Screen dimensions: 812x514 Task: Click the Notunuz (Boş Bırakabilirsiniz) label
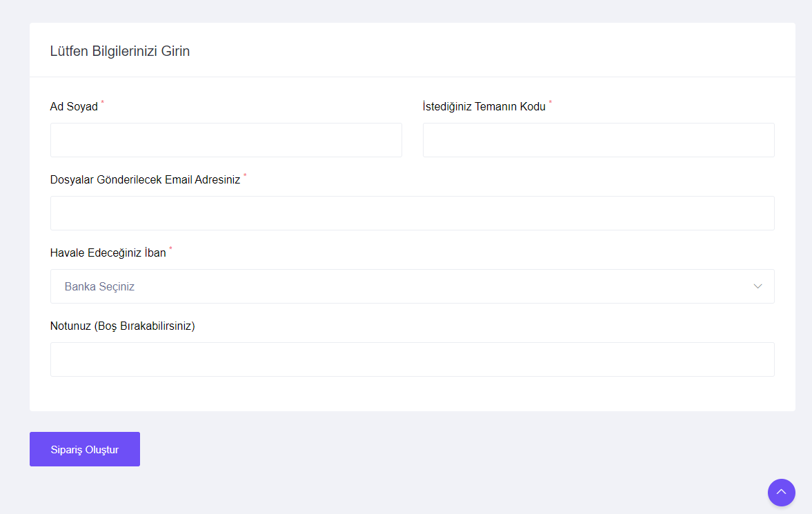tap(123, 326)
